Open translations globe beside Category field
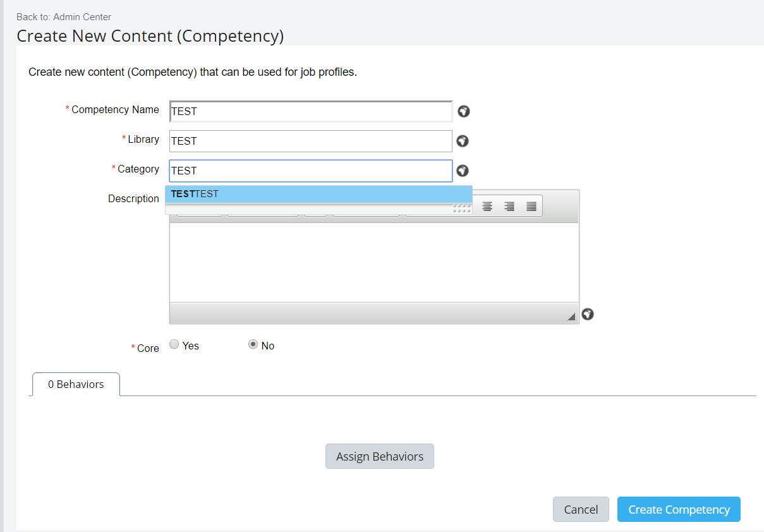The width and height of the screenshot is (764, 532). [x=463, y=171]
